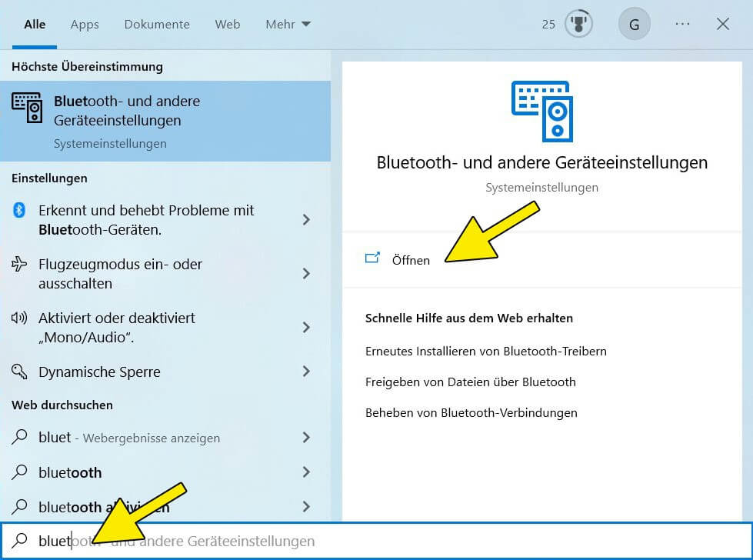Click the rewards points number 25
The height and width of the screenshot is (560, 753).
tap(548, 25)
